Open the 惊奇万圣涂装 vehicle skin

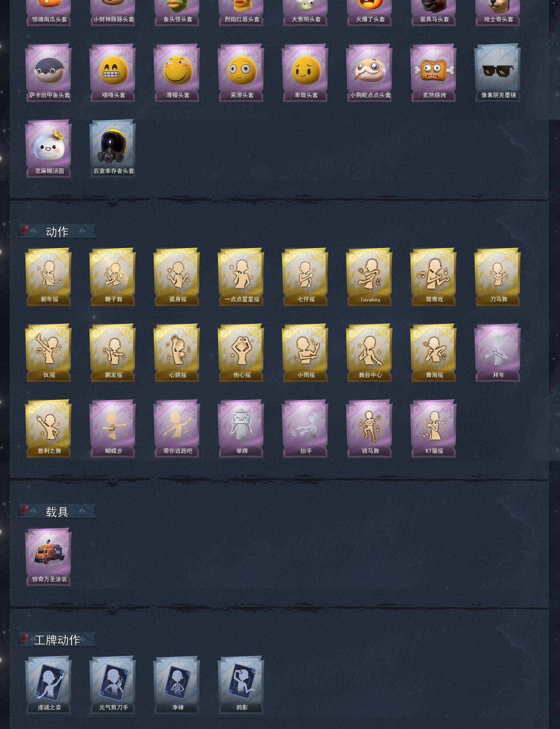tap(48, 557)
